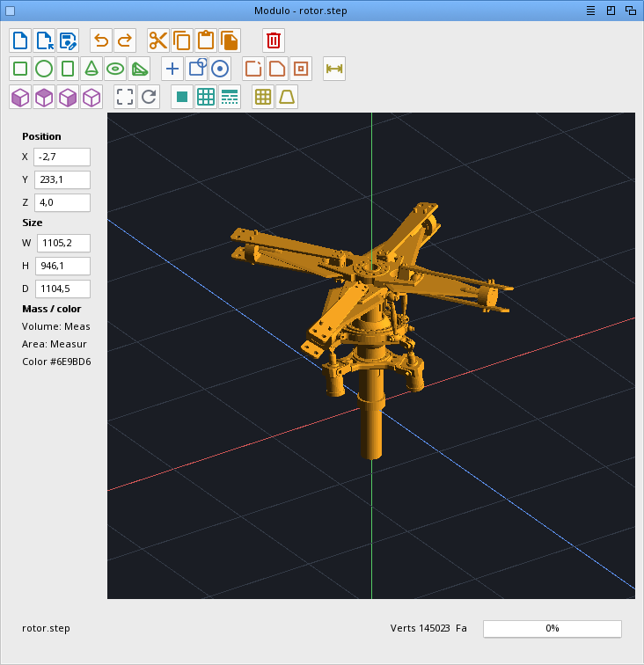
Task: Toggle perspective with the trapezoid icon
Action: click(x=287, y=97)
